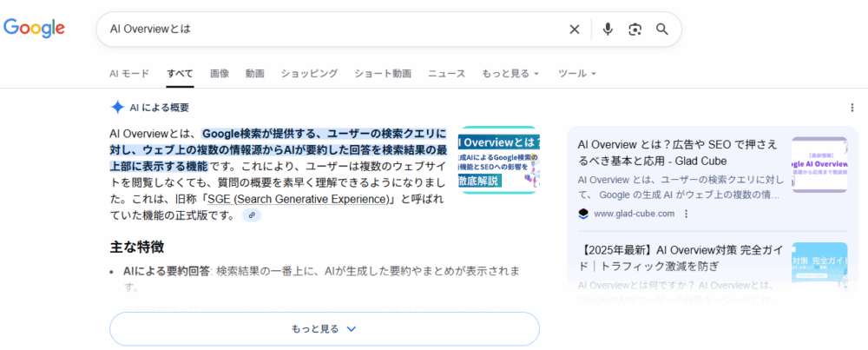868x350 pixels.
Task: Open AI overview three-dot options menu
Action: click(852, 108)
